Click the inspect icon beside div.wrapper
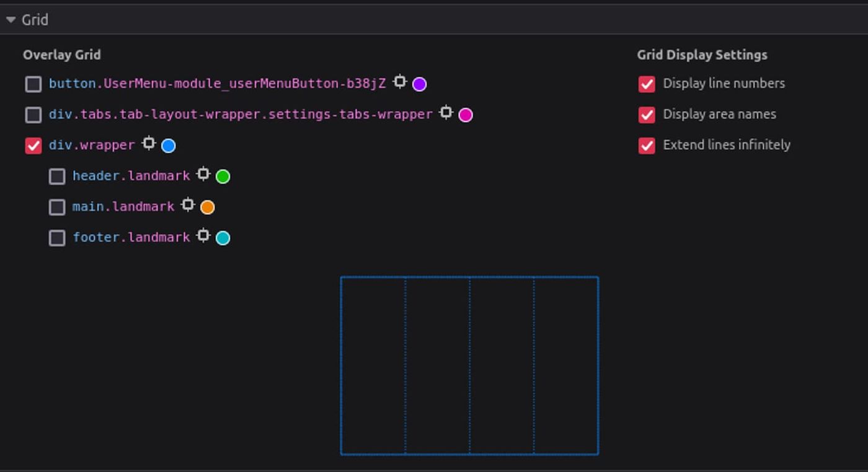The height and width of the screenshot is (472, 868). pyautogui.click(x=149, y=144)
